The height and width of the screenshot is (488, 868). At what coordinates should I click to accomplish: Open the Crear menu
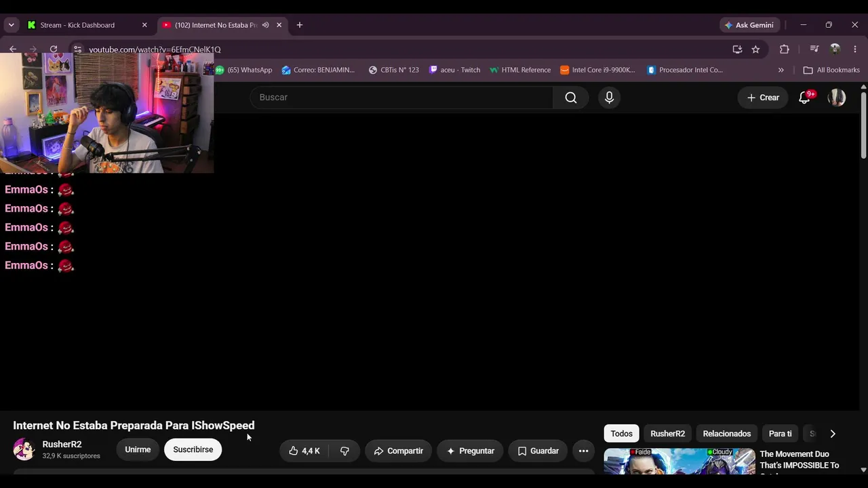point(763,98)
